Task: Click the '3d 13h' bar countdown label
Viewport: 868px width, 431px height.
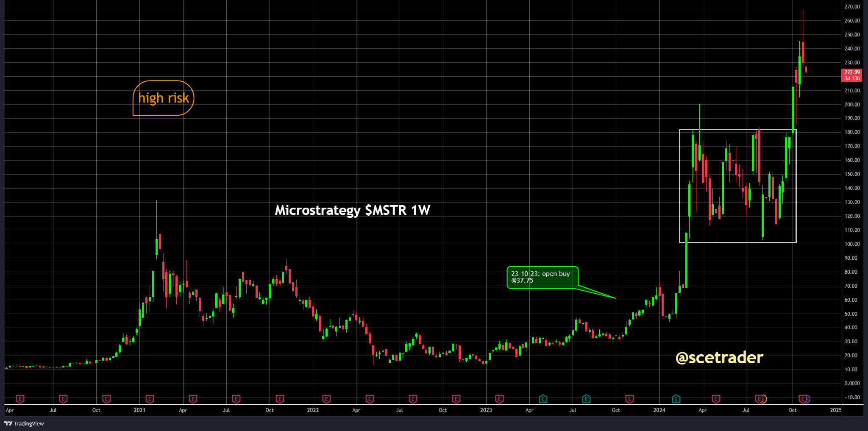Action: (852, 78)
